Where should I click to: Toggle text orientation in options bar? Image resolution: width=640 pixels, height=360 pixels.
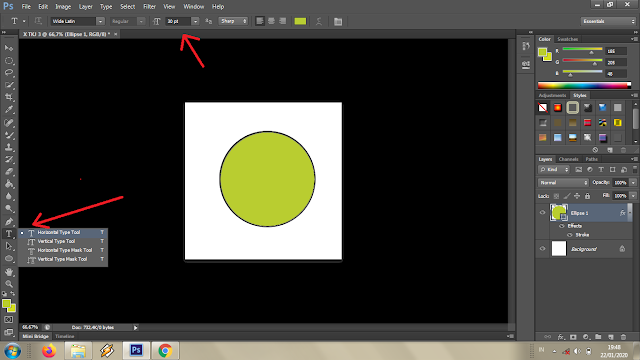[38, 21]
